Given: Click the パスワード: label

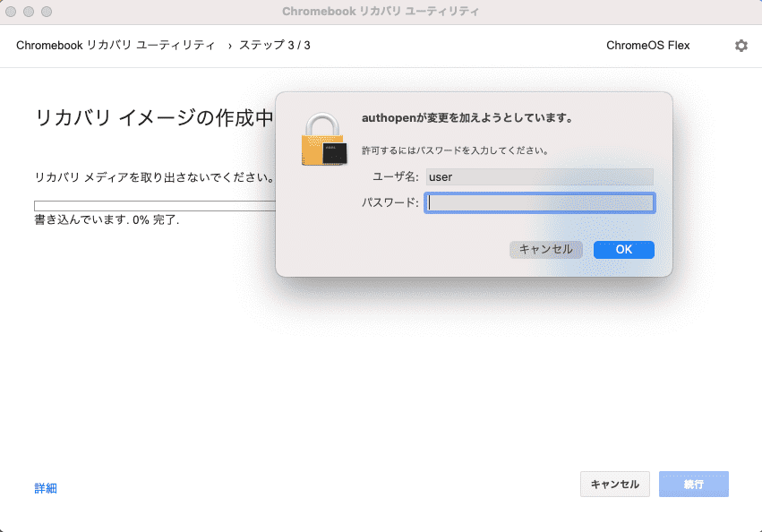Looking at the screenshot, I should 390,202.
